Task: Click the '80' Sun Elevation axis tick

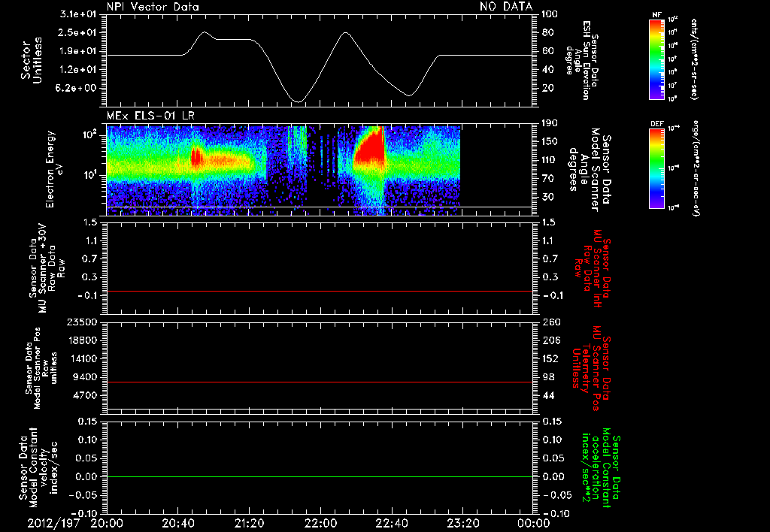Action: [x=547, y=32]
